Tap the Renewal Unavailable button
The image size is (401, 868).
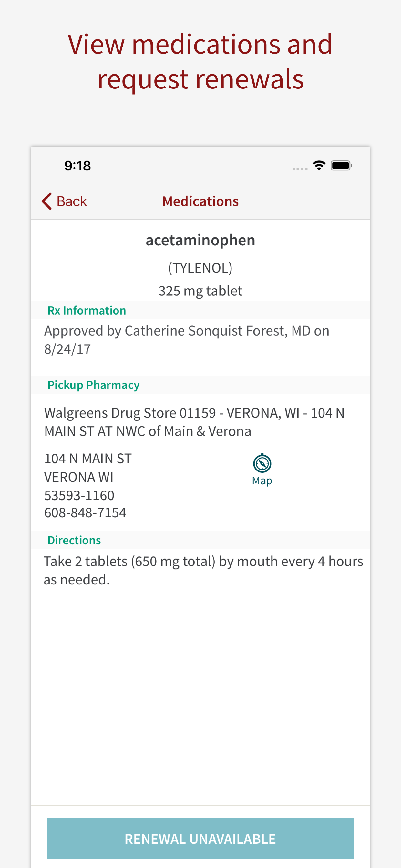[200, 838]
